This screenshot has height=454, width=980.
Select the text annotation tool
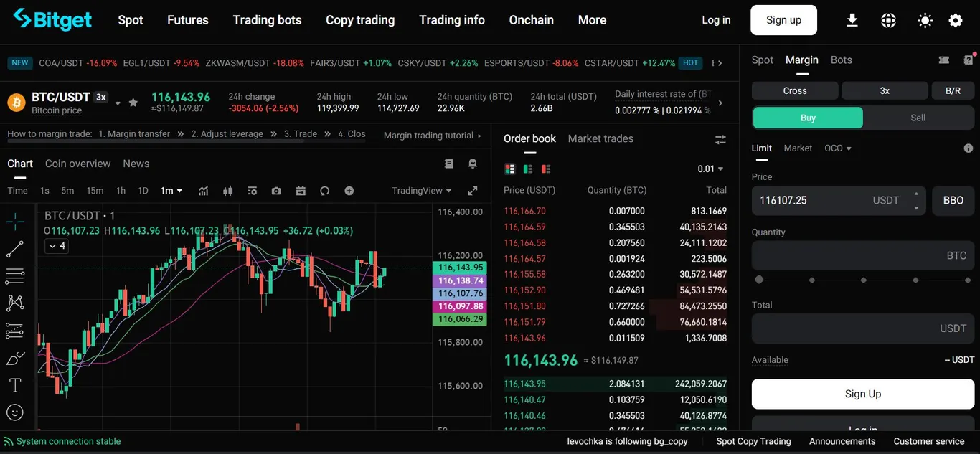14,385
